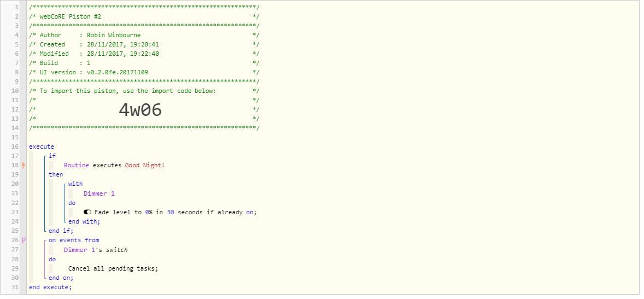Click the end if; line
This screenshot has width=644, height=299.
coord(61,231)
